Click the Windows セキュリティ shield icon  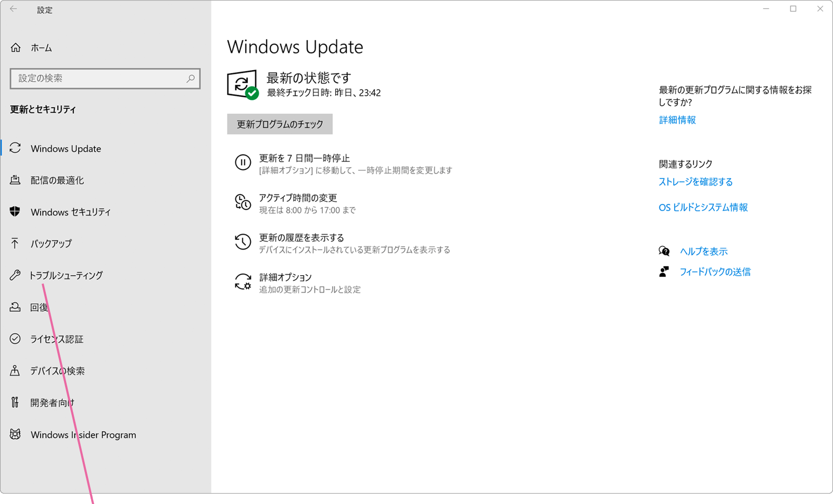15,212
